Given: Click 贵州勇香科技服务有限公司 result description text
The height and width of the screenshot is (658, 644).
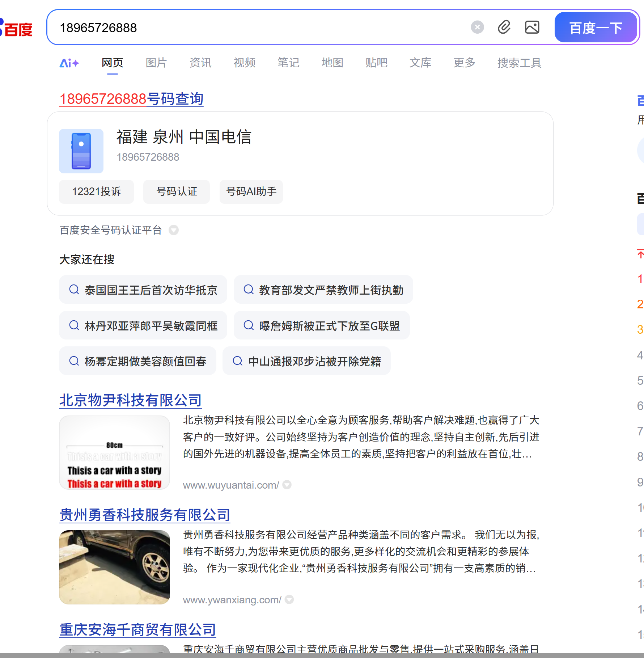Looking at the screenshot, I should pyautogui.click(x=361, y=551).
